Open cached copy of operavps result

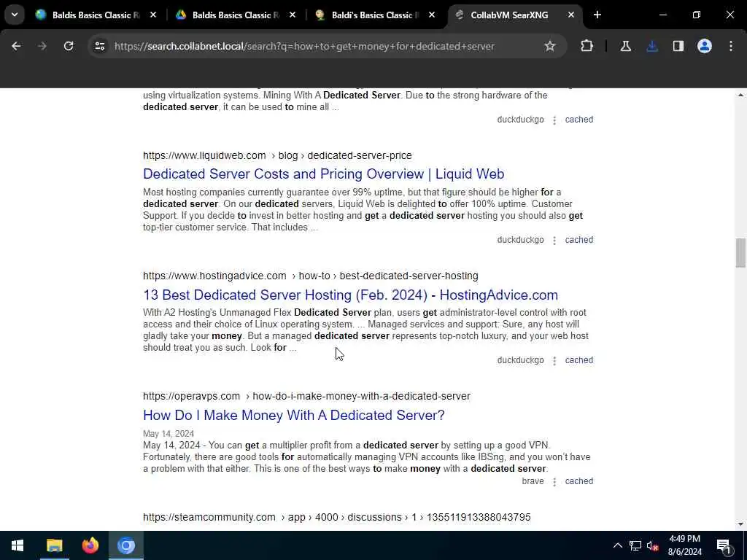578,481
